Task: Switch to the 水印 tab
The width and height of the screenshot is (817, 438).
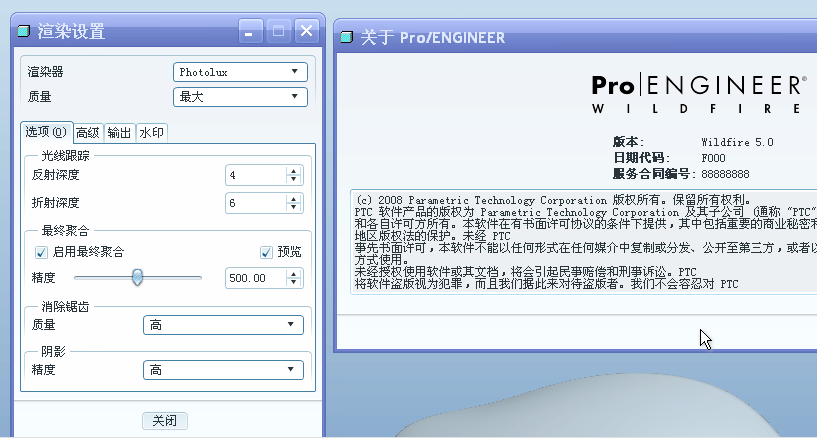Action: click(x=152, y=133)
